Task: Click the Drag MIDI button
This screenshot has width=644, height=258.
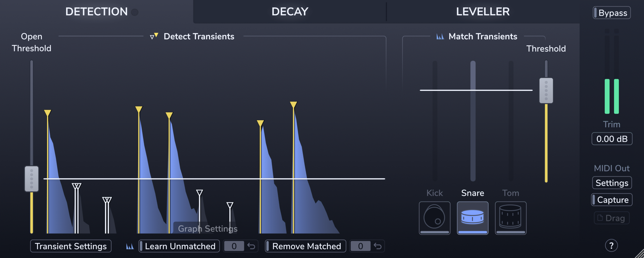Action: [612, 218]
